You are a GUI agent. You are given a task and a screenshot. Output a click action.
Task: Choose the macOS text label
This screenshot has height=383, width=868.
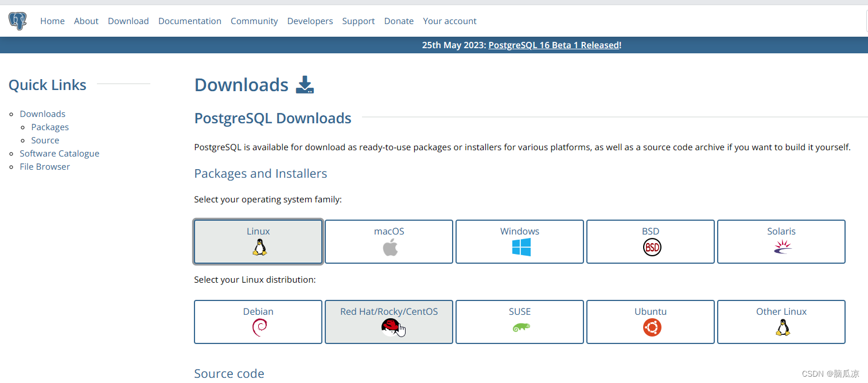389,232
